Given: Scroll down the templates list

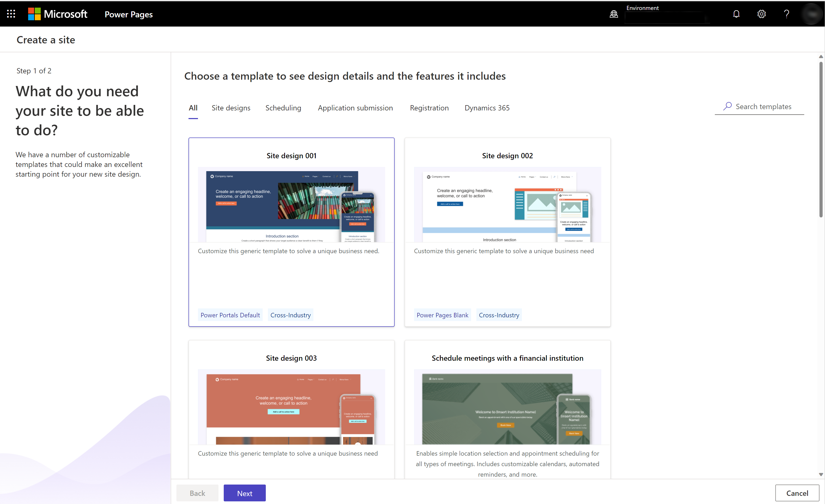Looking at the screenshot, I should (x=821, y=475).
